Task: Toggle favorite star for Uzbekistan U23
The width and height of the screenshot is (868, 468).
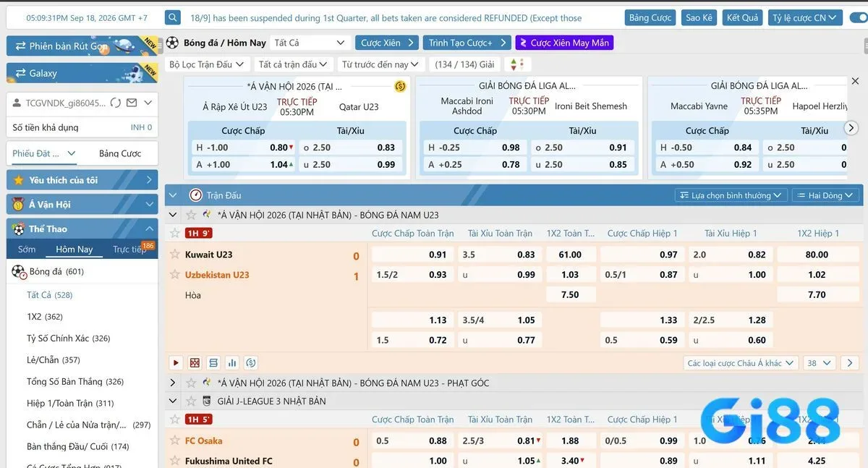Action: (x=174, y=275)
